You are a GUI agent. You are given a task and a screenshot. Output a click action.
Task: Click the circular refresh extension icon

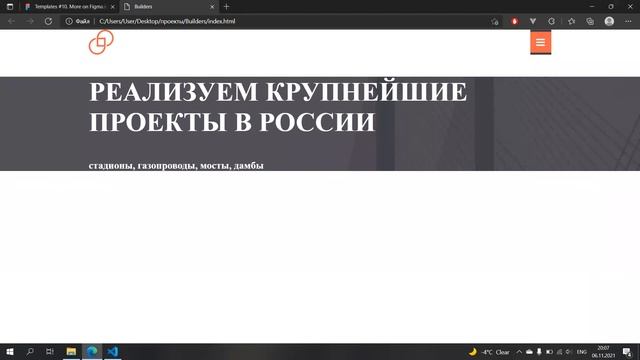551,21
